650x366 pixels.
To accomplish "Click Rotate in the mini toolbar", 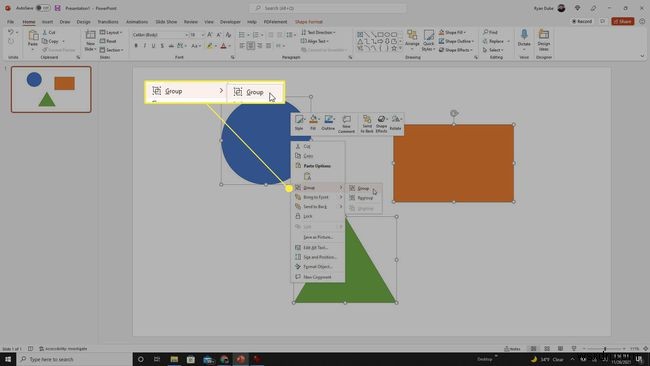I will (395, 123).
